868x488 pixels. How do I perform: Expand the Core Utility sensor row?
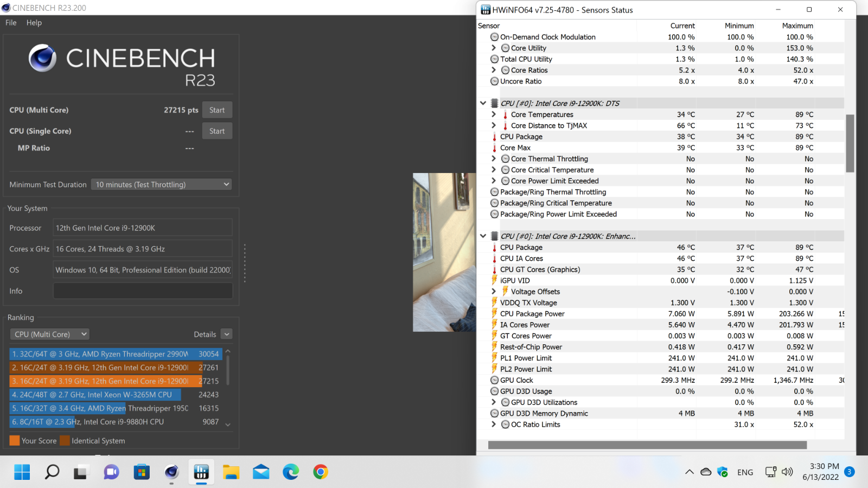(494, 48)
